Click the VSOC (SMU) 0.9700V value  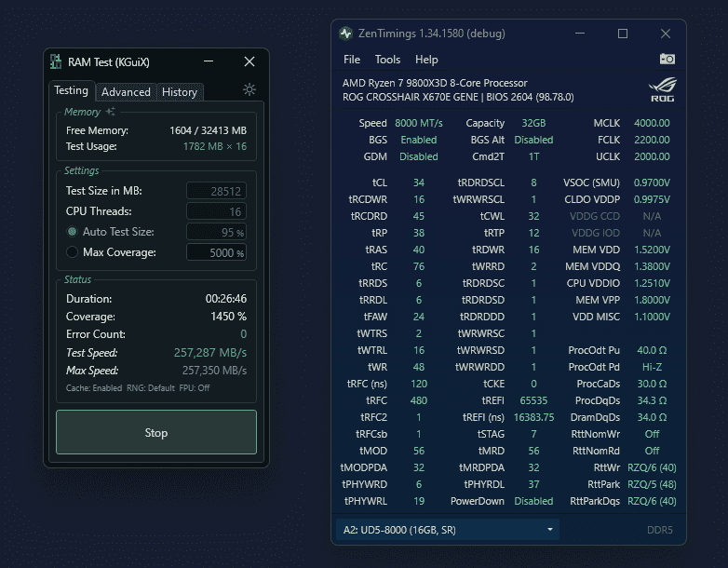coord(652,183)
